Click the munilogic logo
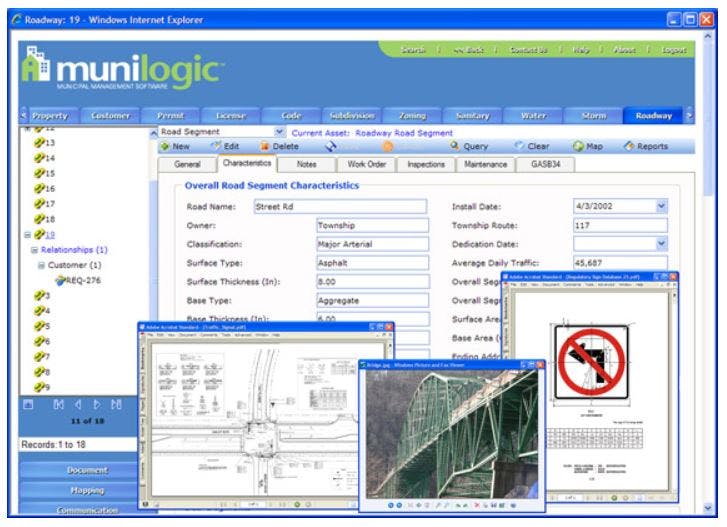The height and width of the screenshot is (527, 727). click(122, 70)
